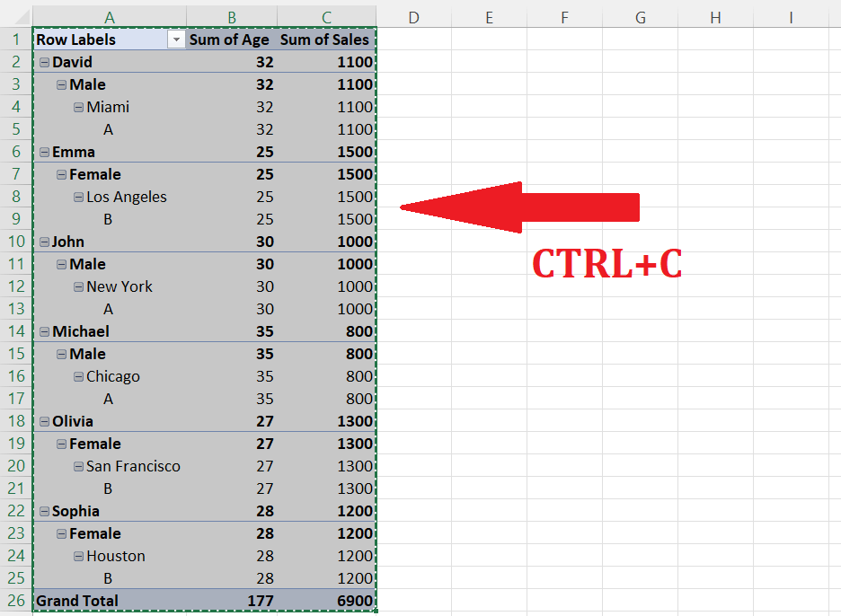The width and height of the screenshot is (841, 616).
Task: Collapse the Michael group
Action: [x=44, y=330]
